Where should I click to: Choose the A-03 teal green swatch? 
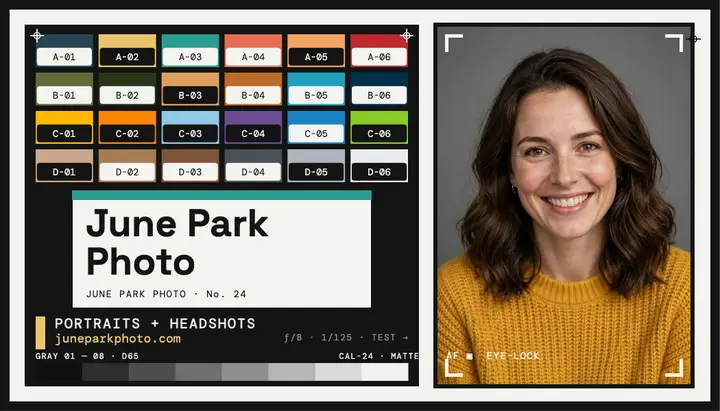190,50
